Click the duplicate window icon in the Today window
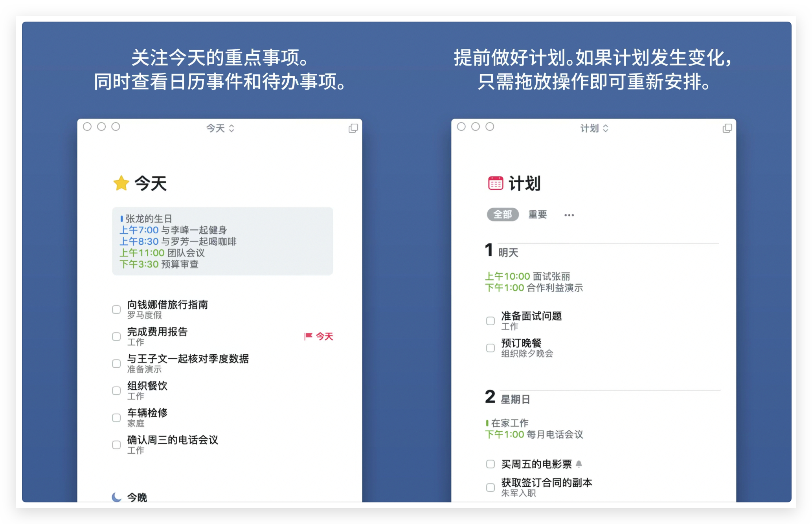Image resolution: width=812 pixels, height=524 pixels. tap(353, 128)
